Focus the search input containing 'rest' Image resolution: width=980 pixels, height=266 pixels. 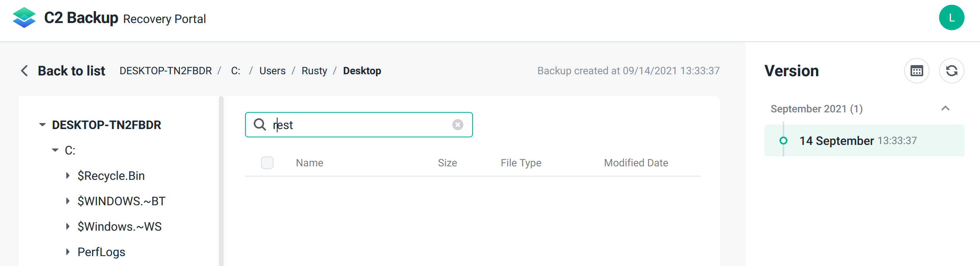(x=359, y=125)
